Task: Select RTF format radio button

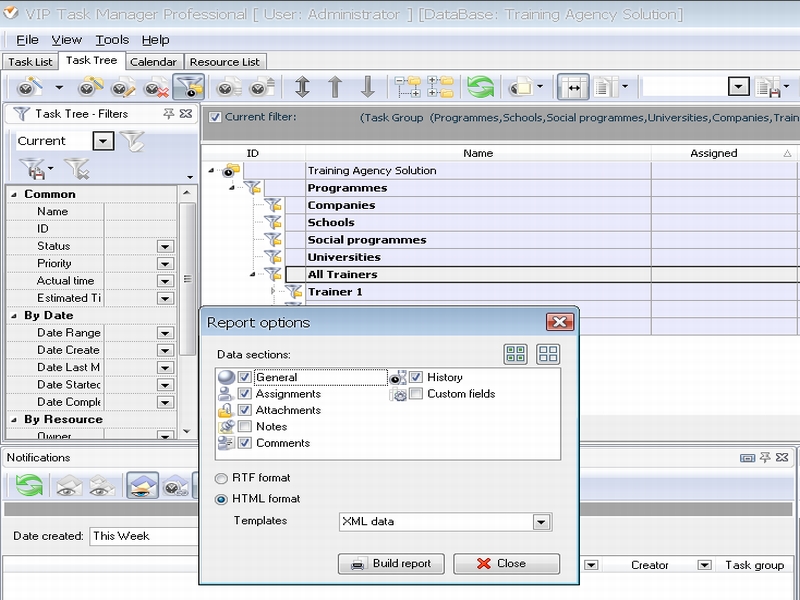Action: click(222, 478)
